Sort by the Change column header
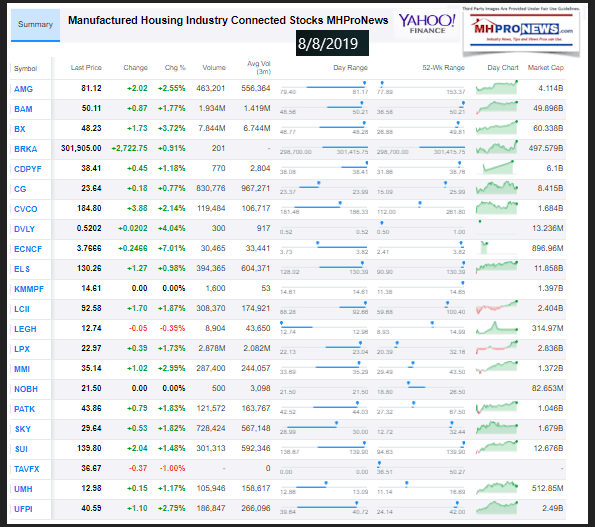The height and width of the screenshot is (527, 595). click(135, 68)
